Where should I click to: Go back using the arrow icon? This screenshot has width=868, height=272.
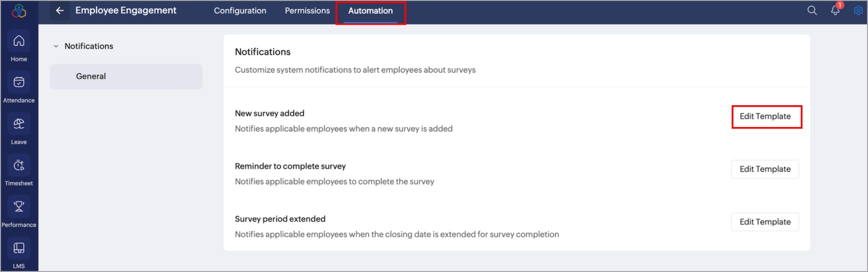coord(60,11)
